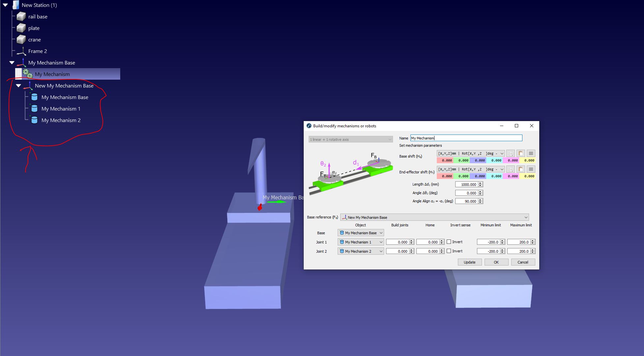Enable Invert checkbox for Joint 1
This screenshot has height=356, width=644.
click(449, 242)
